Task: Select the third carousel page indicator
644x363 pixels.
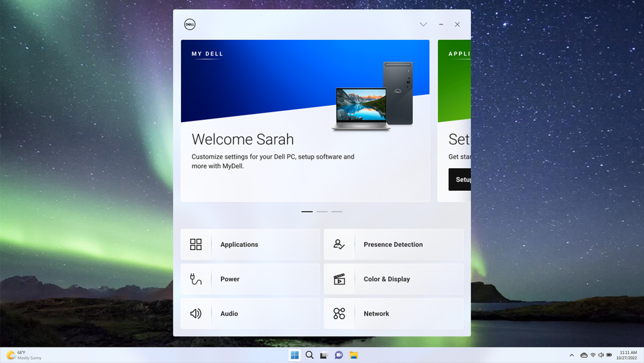Action: pyautogui.click(x=337, y=211)
